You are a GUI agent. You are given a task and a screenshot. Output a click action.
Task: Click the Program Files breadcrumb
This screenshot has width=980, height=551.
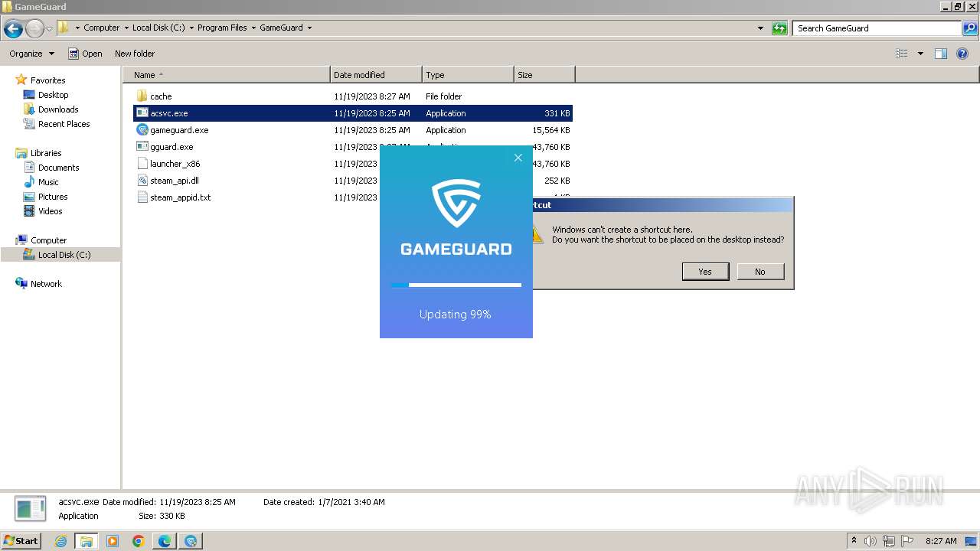click(222, 28)
